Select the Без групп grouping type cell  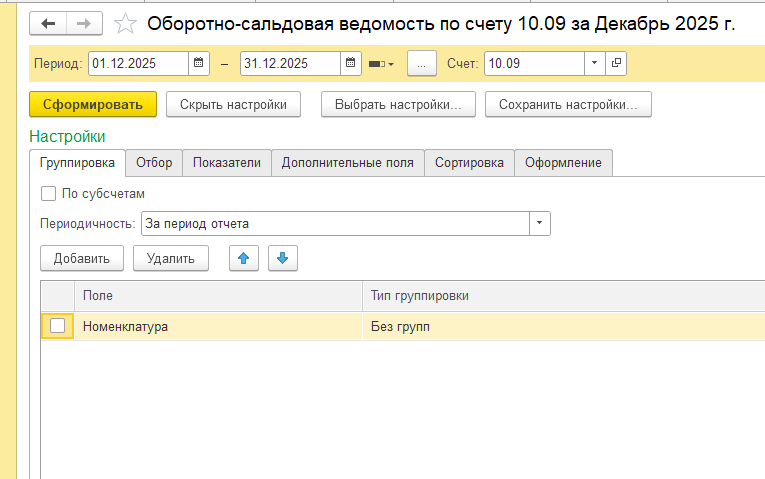pos(560,326)
